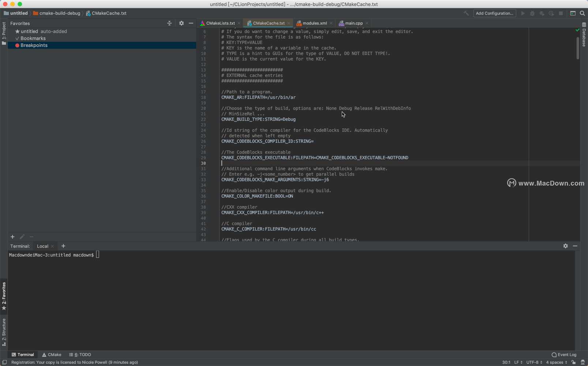Toggle the 1: Project side tool window
588x366 pixels.
click(4, 34)
